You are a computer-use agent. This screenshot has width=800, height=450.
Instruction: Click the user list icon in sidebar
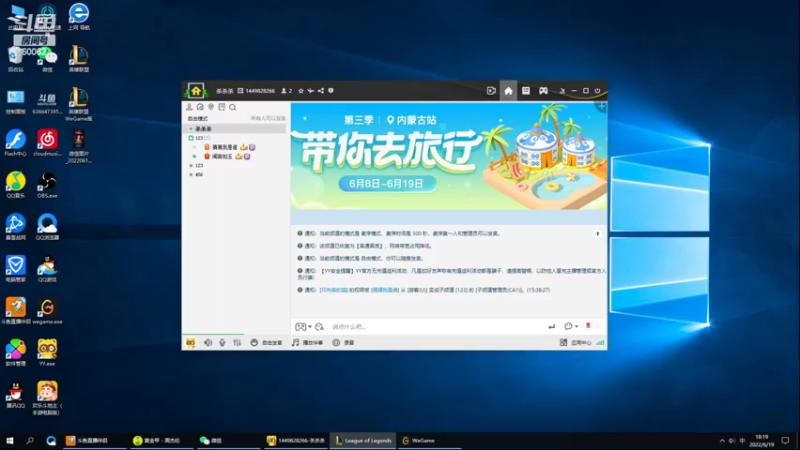click(x=189, y=107)
